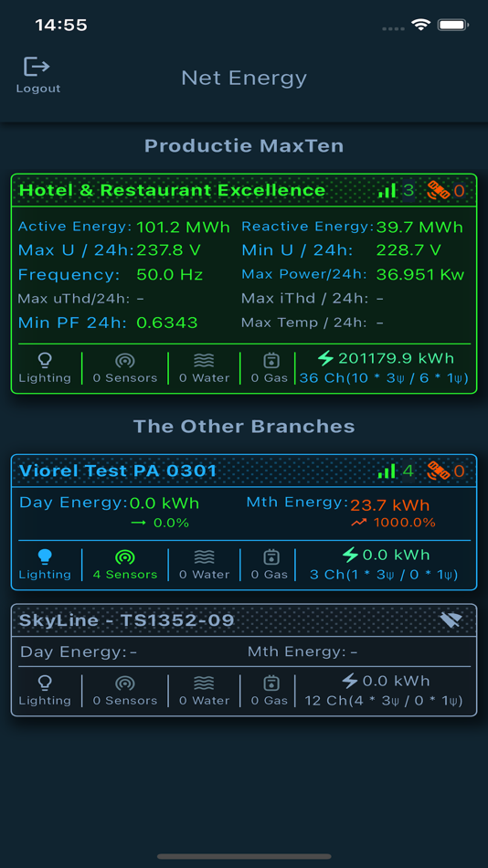Open the SkyLine - TS1352-09 card title
The width and height of the screenshot is (488, 868).
coord(127,620)
